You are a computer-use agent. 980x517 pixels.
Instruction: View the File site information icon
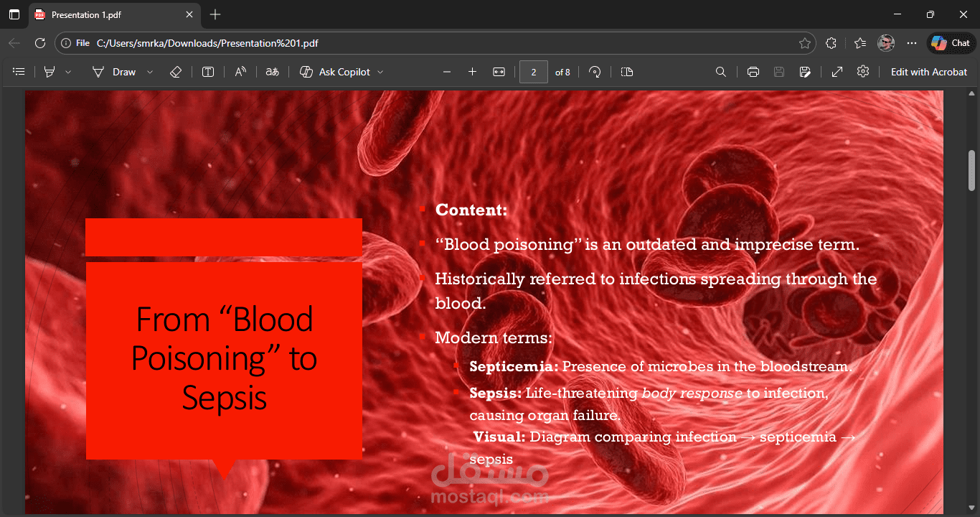click(75, 43)
